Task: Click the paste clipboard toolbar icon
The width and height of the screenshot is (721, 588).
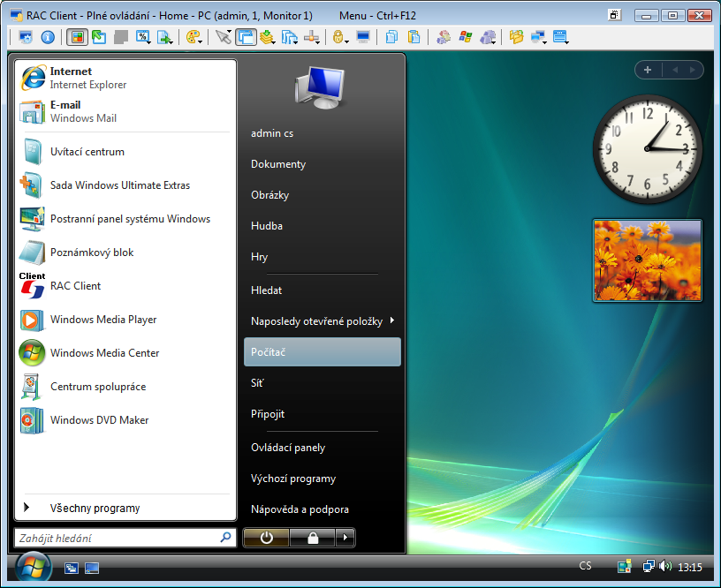Action: 414,37
